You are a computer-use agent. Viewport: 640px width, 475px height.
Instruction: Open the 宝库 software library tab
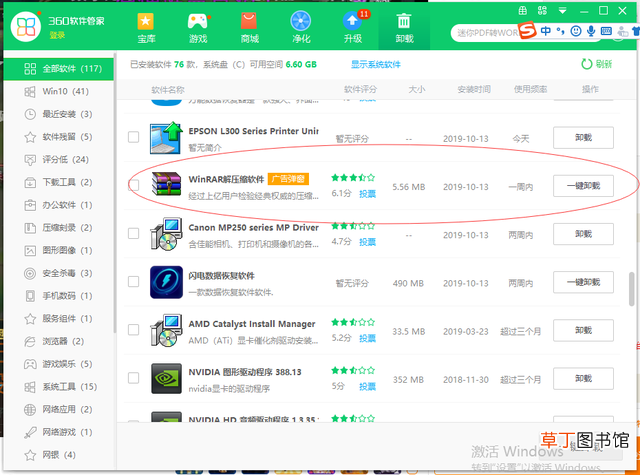(x=146, y=28)
